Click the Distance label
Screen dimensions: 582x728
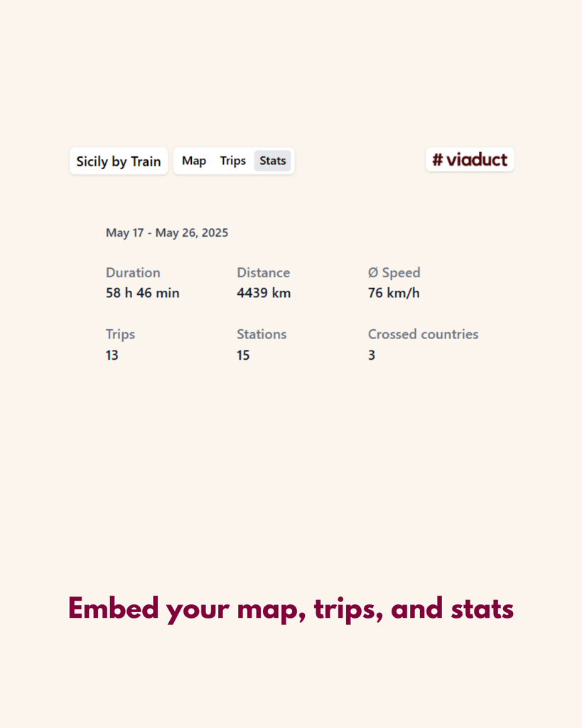pyautogui.click(x=264, y=272)
